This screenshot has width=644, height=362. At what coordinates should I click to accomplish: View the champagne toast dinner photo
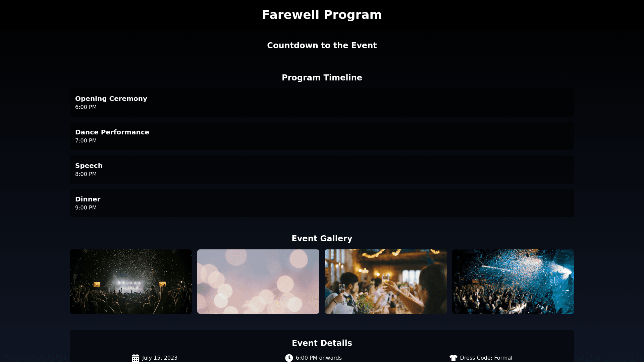click(x=386, y=282)
